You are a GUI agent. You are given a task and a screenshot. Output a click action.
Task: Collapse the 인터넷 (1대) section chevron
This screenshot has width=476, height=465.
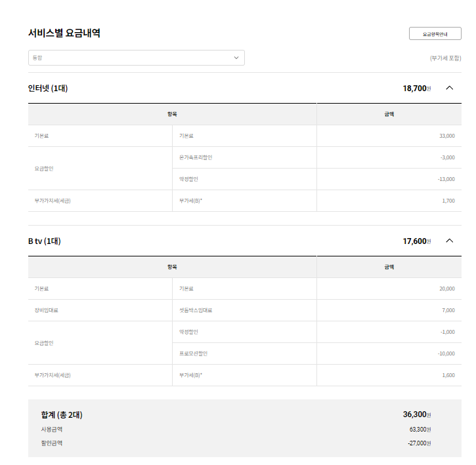[x=450, y=88]
